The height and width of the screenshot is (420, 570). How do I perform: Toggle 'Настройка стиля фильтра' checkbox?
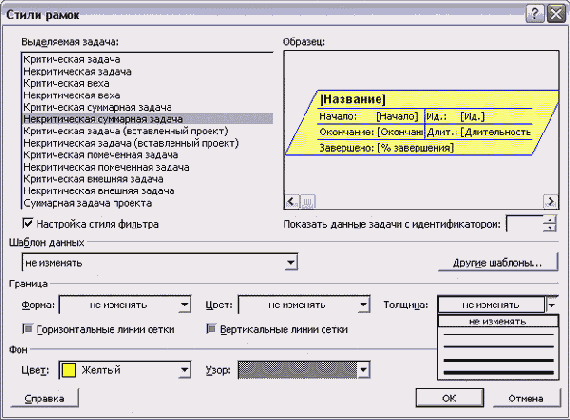pos(28,223)
